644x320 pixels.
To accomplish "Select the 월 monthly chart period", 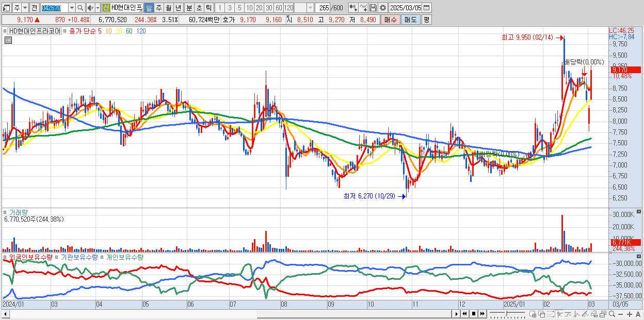I will (168, 8).
